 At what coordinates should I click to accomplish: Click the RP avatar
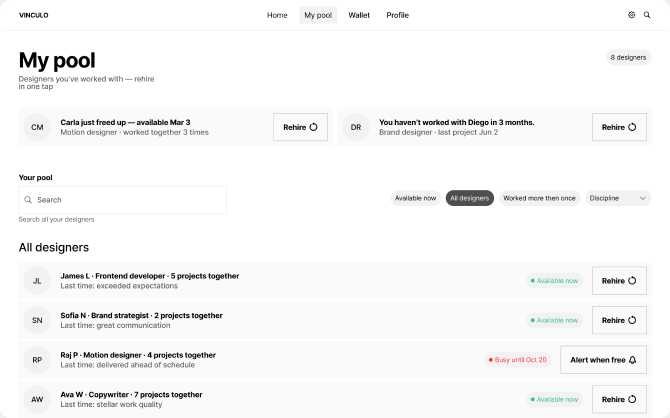[x=37, y=360]
